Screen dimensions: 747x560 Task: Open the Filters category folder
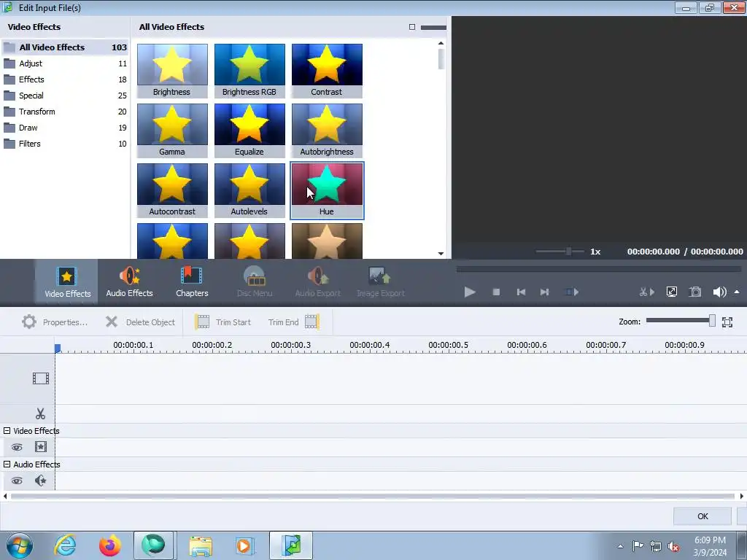[x=65, y=144]
